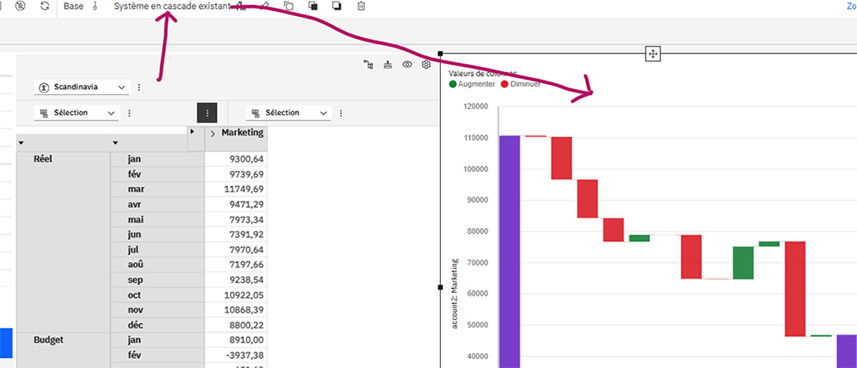Select the cell value 11749,69
Image resolution: width=857 pixels, height=368 pixels.
[x=236, y=189]
